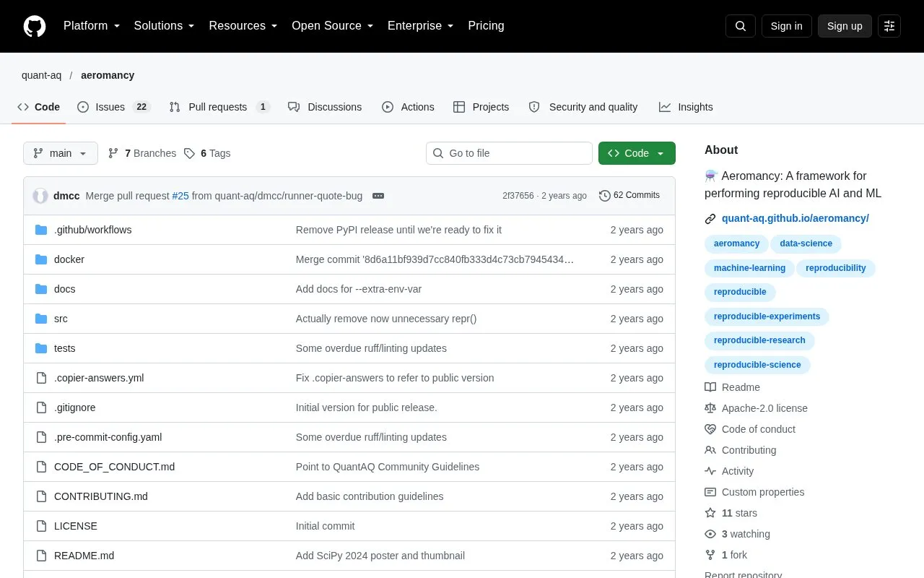Click the watching eye icon

click(710, 534)
